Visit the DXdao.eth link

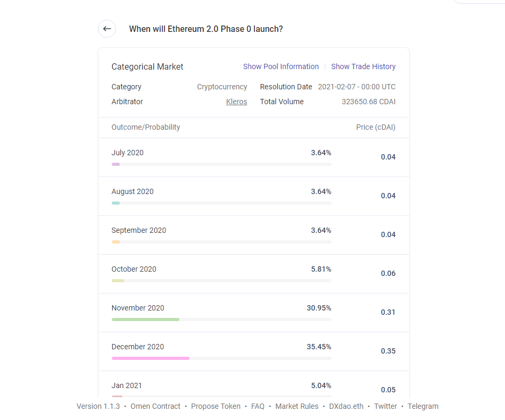click(346, 406)
